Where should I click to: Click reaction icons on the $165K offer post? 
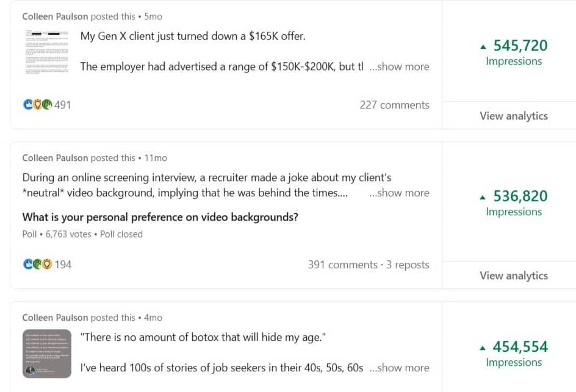37,105
